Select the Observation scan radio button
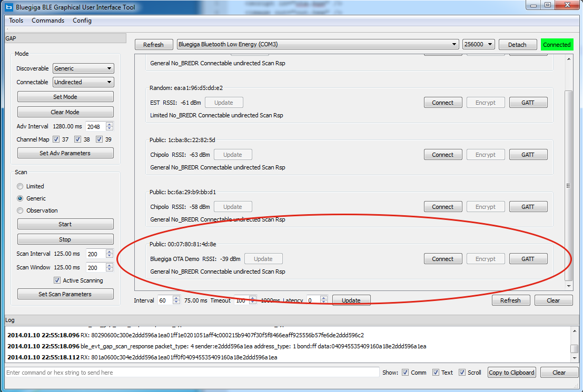The width and height of the screenshot is (583, 392). pos(20,210)
